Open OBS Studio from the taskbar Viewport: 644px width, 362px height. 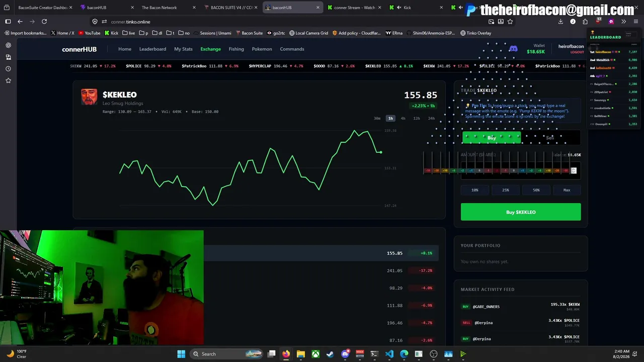click(434, 354)
